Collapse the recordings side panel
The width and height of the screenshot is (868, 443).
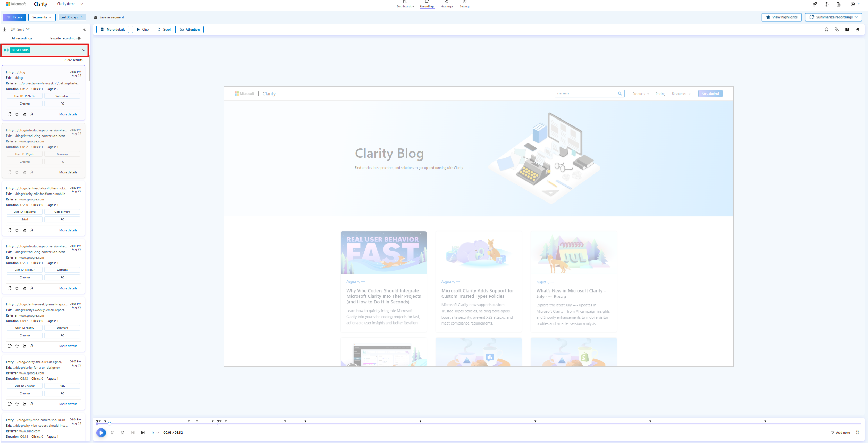tap(84, 30)
